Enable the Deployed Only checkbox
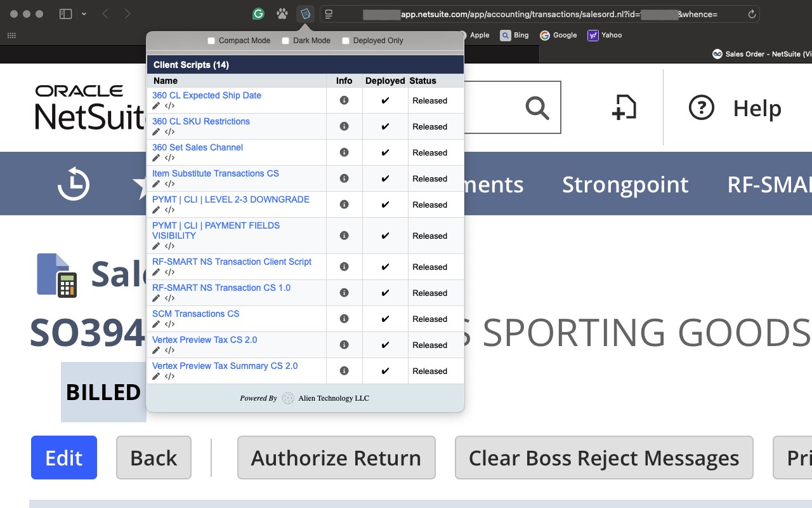The image size is (812, 508). coord(346,41)
